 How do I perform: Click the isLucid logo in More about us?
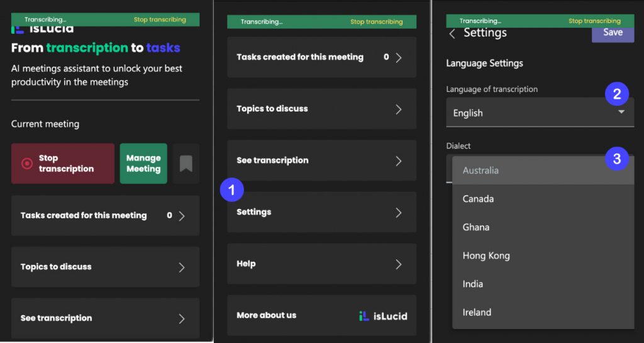[383, 316]
